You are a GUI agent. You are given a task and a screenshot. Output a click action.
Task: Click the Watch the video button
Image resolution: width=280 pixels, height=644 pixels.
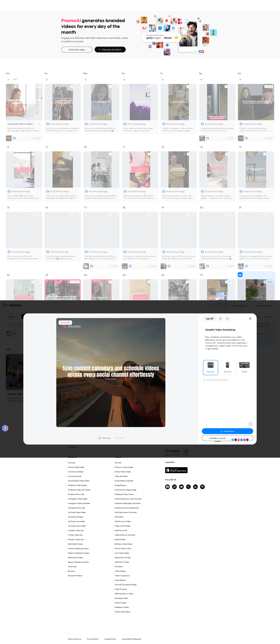77,50
